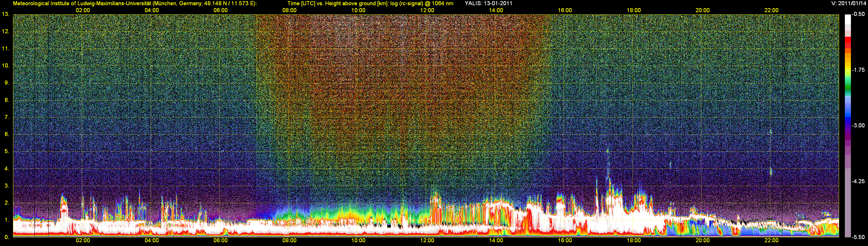Click the '11.' height axis label
Screen dimensions: 868x246
[x=6, y=49]
